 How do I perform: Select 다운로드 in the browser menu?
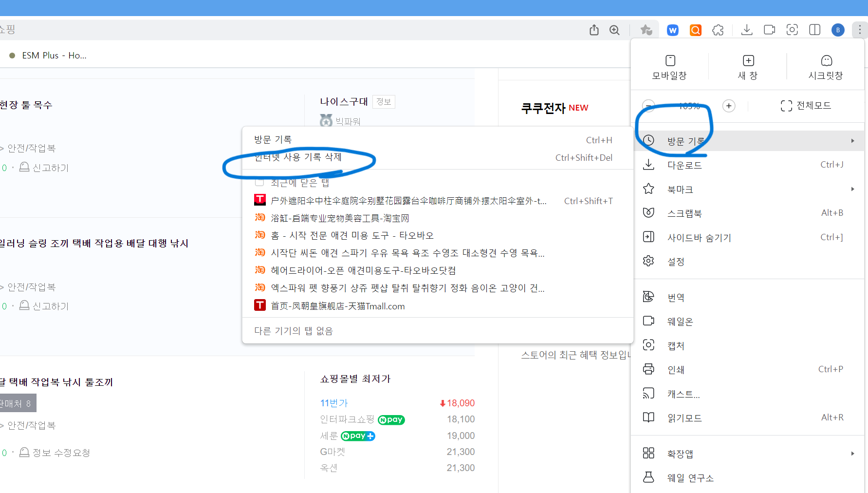[748, 165]
